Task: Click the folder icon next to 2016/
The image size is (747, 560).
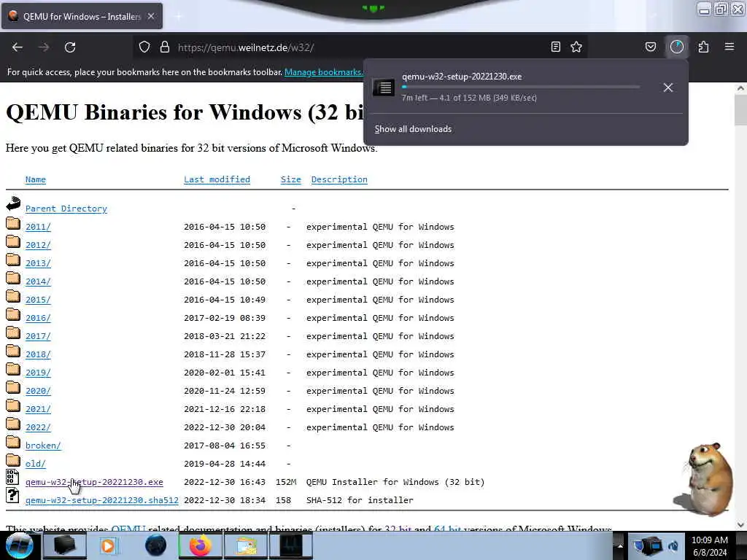Action: pos(13,314)
